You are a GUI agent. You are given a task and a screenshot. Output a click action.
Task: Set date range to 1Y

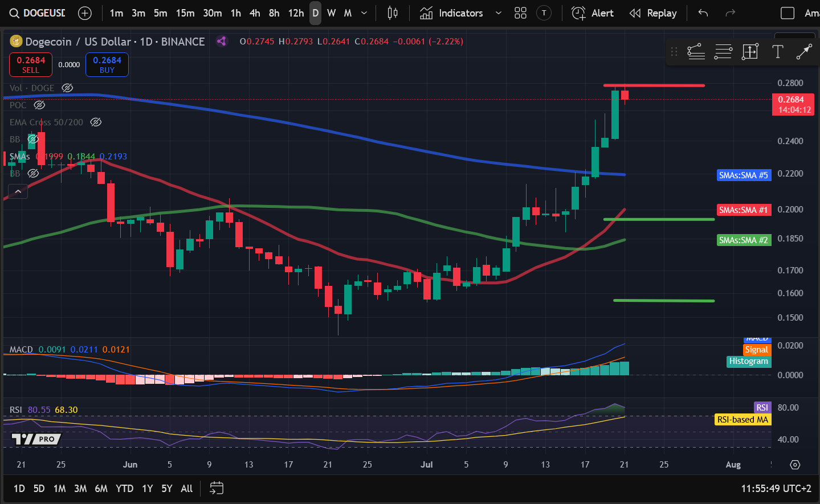(x=148, y=489)
